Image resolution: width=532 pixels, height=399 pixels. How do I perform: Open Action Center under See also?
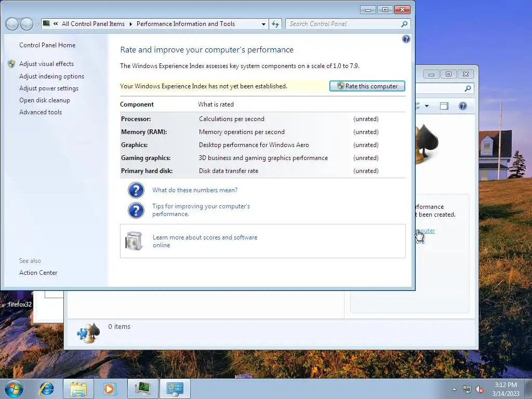(x=38, y=273)
